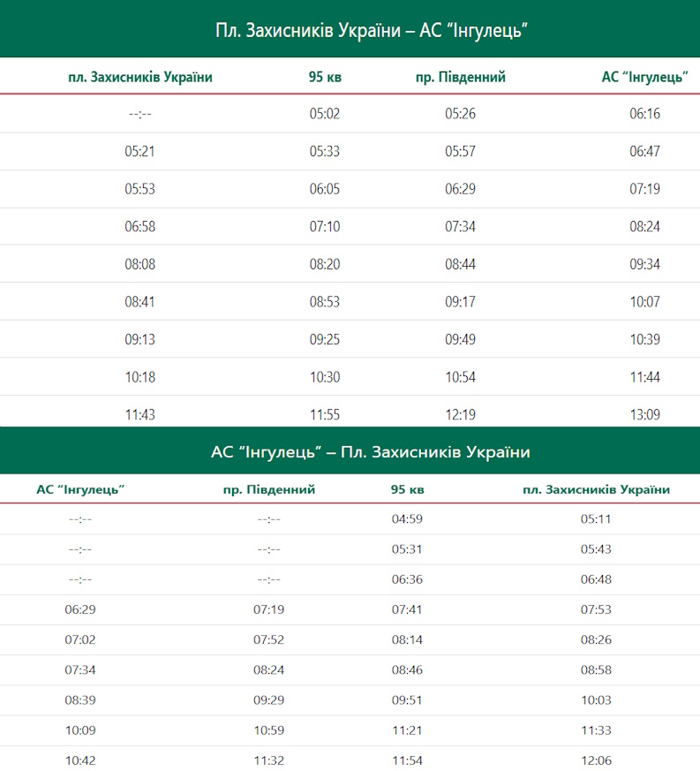700x771 pixels.
Task: Click the 12:06 arrival time cell
Action: [596, 760]
